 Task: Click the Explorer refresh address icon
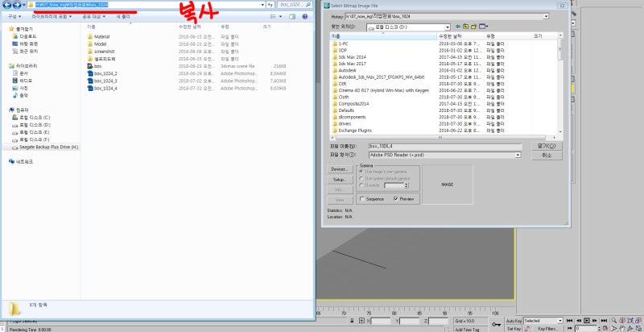point(270,5)
